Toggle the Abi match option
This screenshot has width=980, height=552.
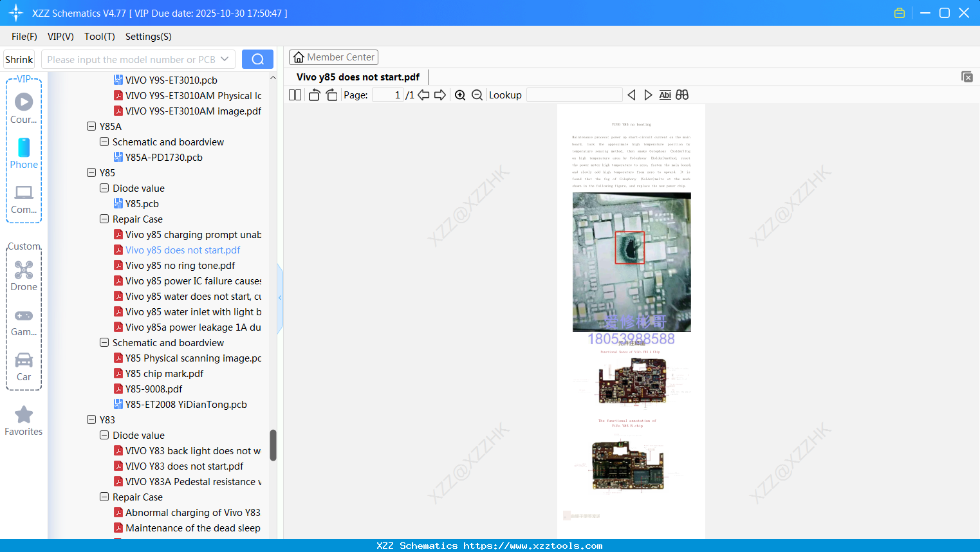(x=665, y=95)
